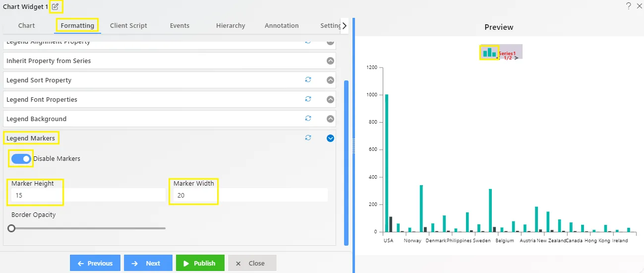
Task: Click the Marker Height input field
Action: pyautogui.click(x=88, y=195)
